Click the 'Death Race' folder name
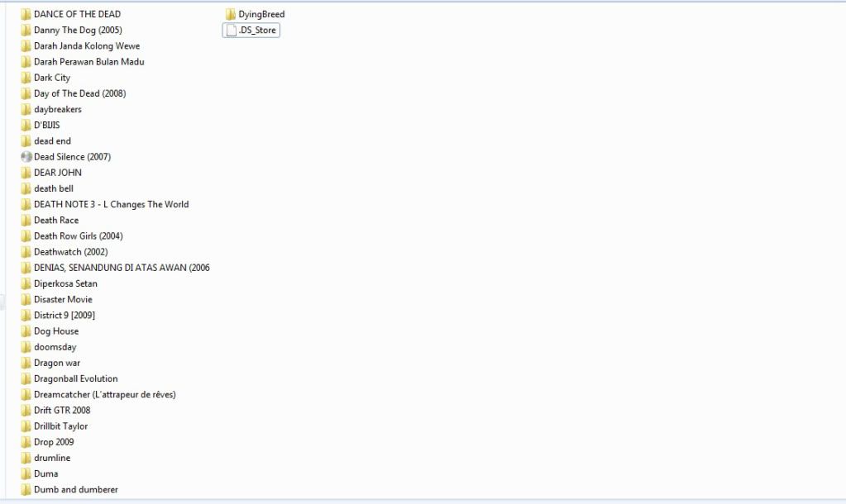Viewport: 846px width, 504px height. (56, 220)
